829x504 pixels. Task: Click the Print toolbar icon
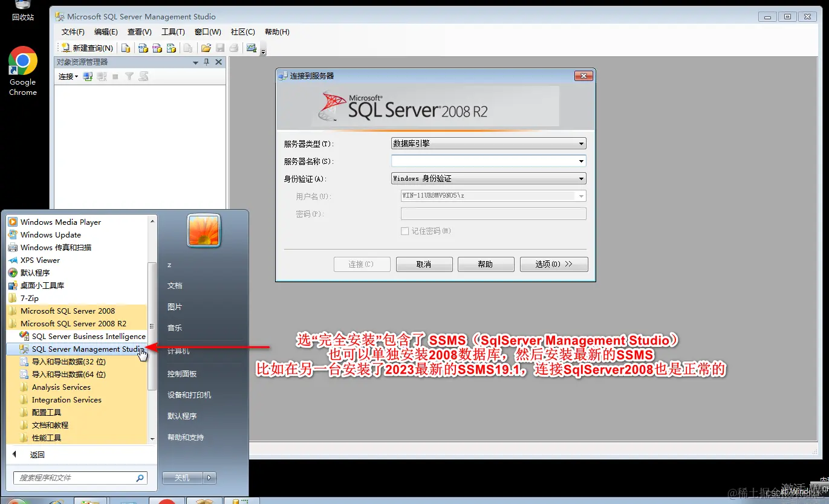(233, 48)
